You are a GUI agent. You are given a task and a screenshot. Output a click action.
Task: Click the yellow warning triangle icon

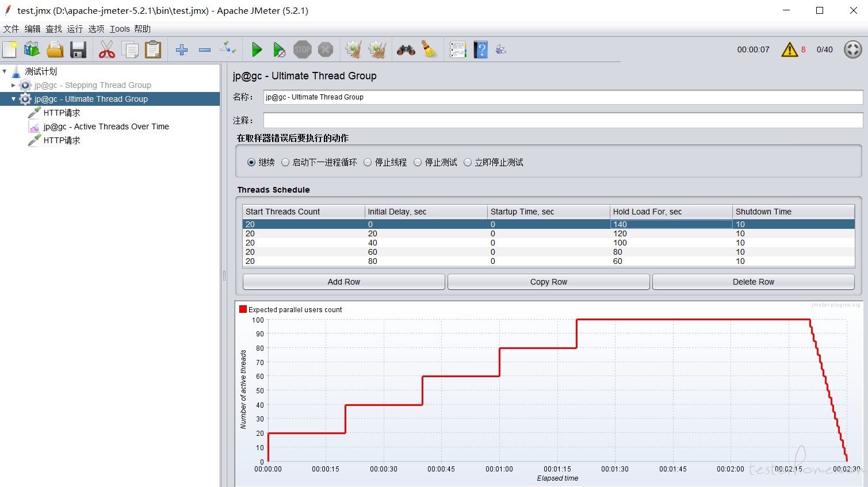point(790,50)
